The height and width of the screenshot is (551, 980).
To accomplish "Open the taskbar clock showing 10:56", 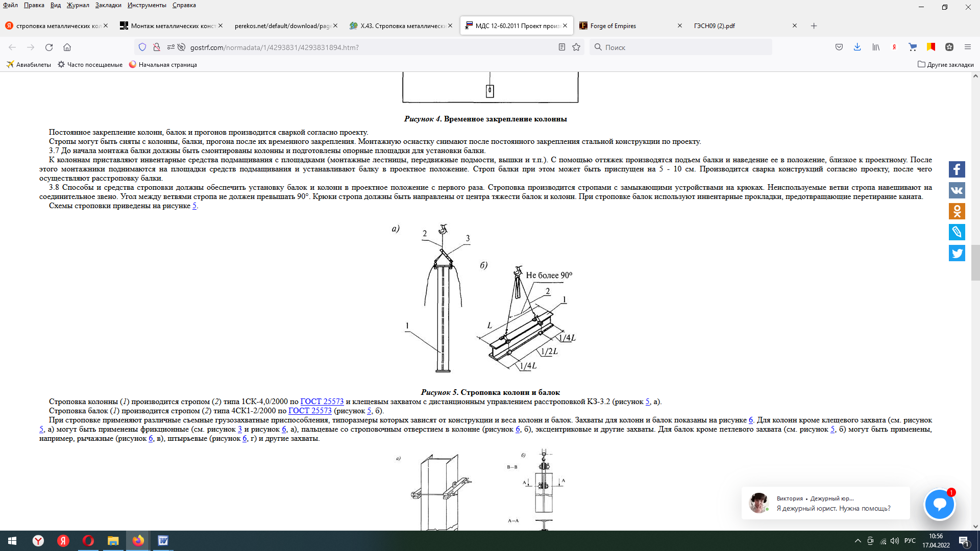I will (x=936, y=541).
